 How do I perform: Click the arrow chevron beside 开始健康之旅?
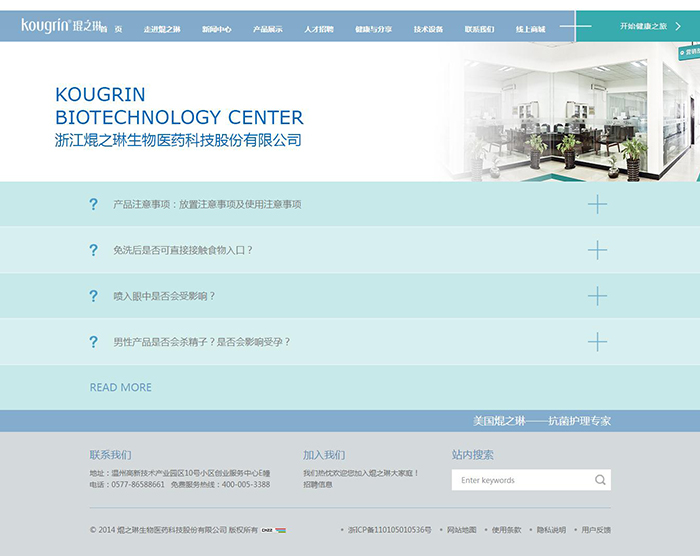click(x=678, y=26)
